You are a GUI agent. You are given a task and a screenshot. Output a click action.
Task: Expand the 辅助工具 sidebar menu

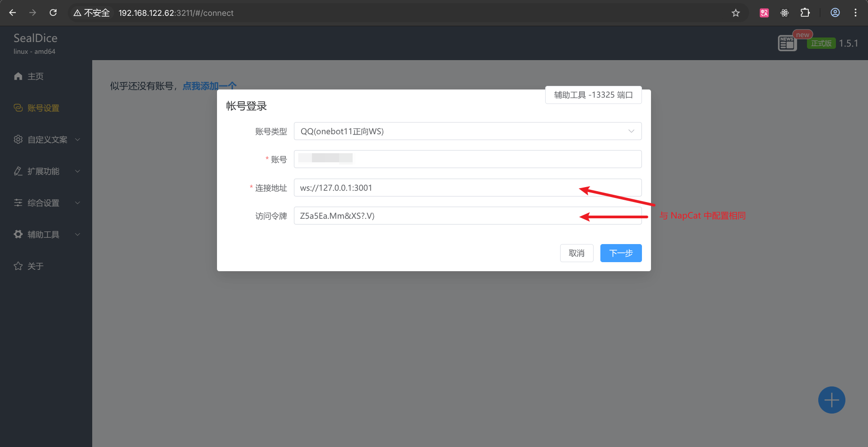click(47, 235)
